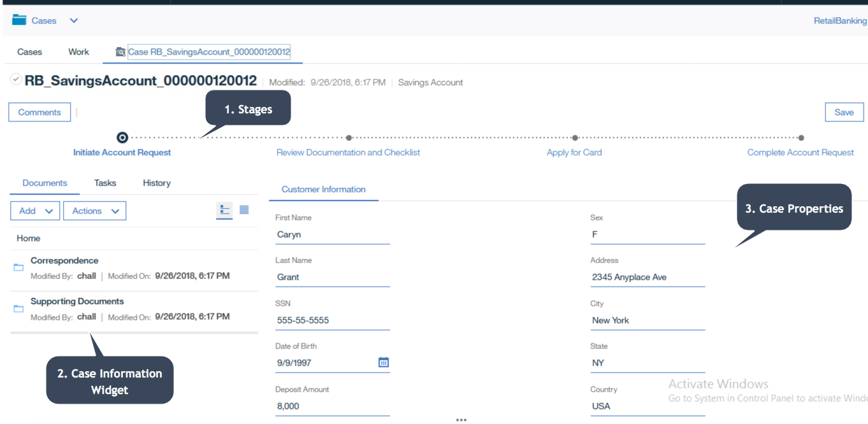868x424 pixels.
Task: Open Initiate Account Request stage link
Action: click(x=122, y=152)
